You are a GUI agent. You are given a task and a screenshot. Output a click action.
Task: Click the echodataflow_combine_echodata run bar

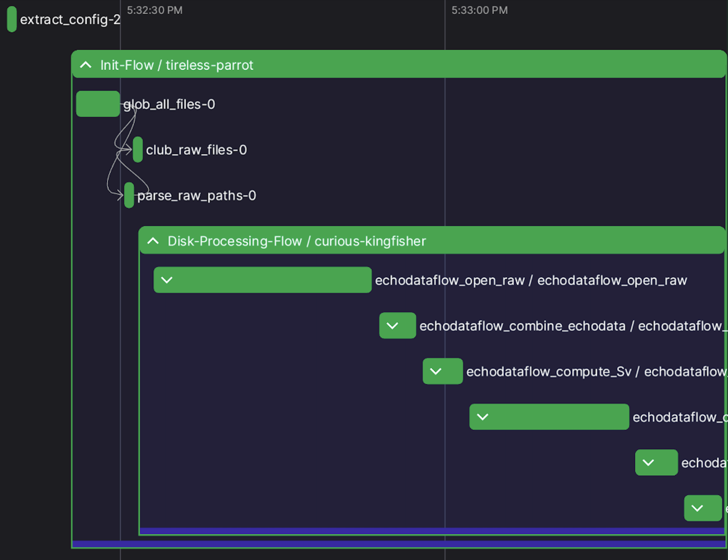click(397, 325)
